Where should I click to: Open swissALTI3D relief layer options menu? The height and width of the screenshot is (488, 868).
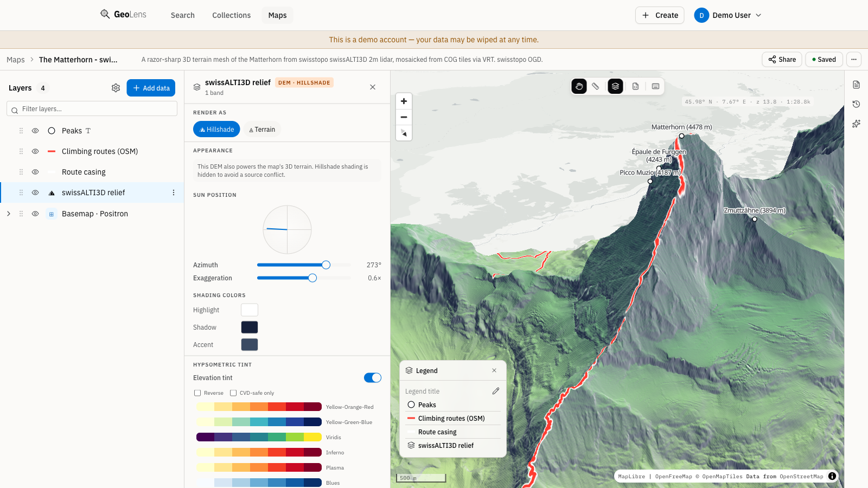pyautogui.click(x=174, y=192)
